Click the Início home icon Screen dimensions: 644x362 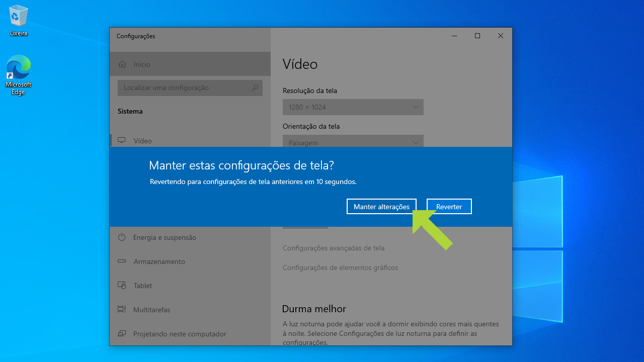122,64
